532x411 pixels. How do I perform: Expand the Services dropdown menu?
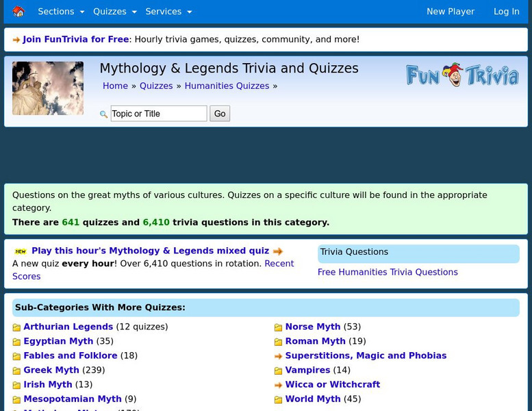tap(168, 12)
